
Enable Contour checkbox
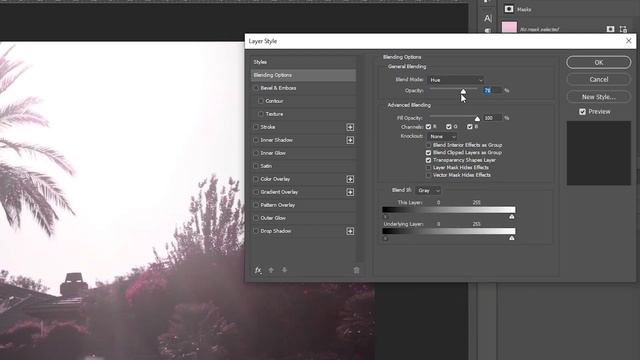point(261,101)
